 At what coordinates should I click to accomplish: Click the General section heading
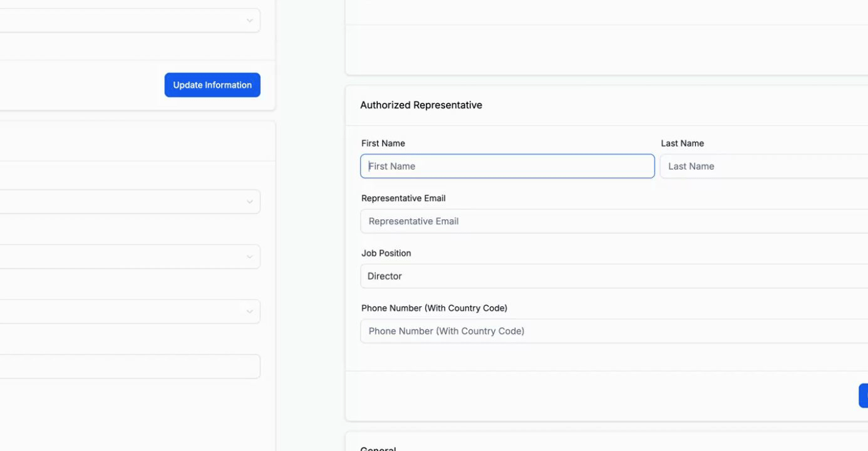(378, 448)
